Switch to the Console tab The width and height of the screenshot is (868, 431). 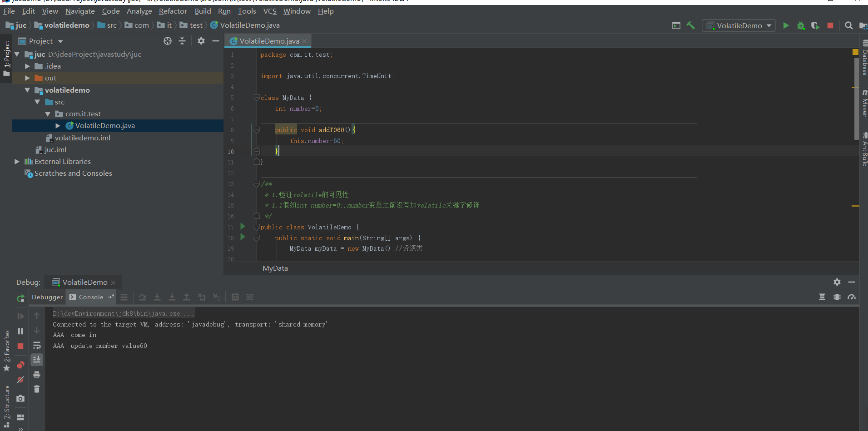pyautogui.click(x=91, y=297)
